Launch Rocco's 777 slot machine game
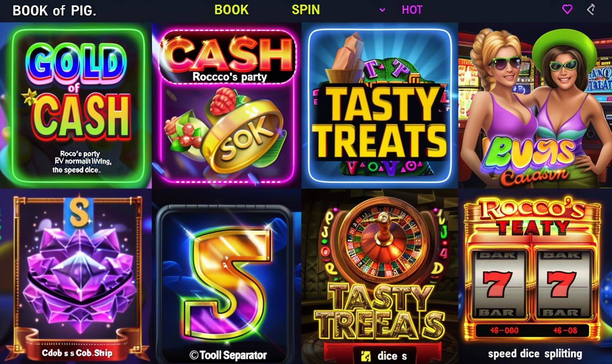The width and height of the screenshot is (612, 364). coord(535,276)
